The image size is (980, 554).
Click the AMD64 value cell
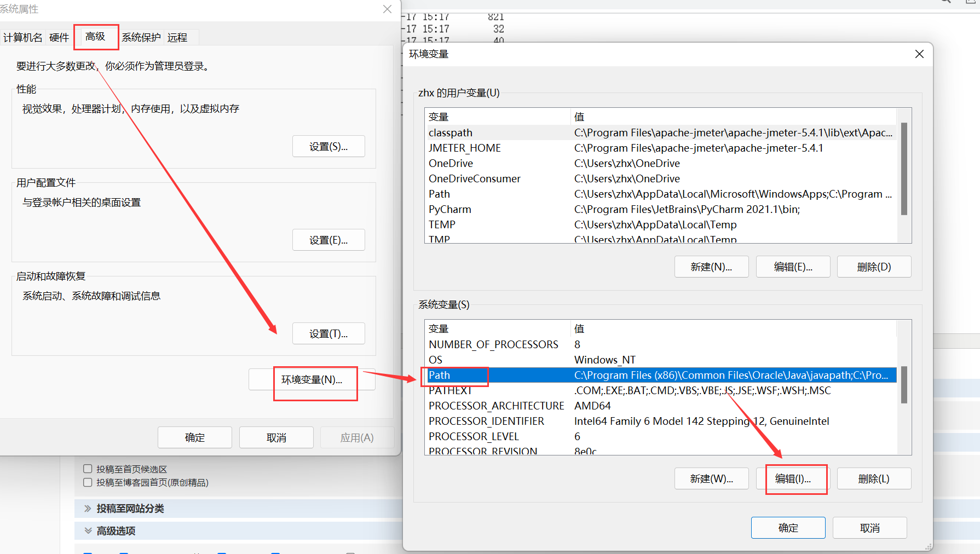point(592,406)
